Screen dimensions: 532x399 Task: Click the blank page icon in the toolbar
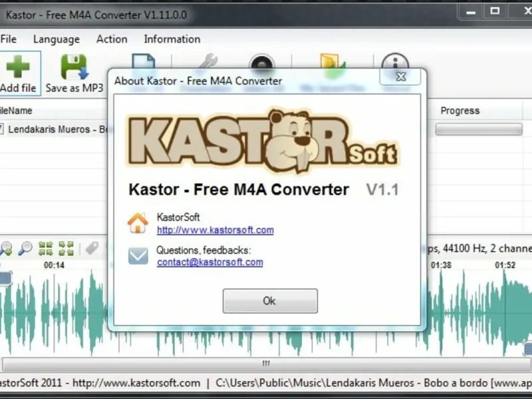coord(144,61)
